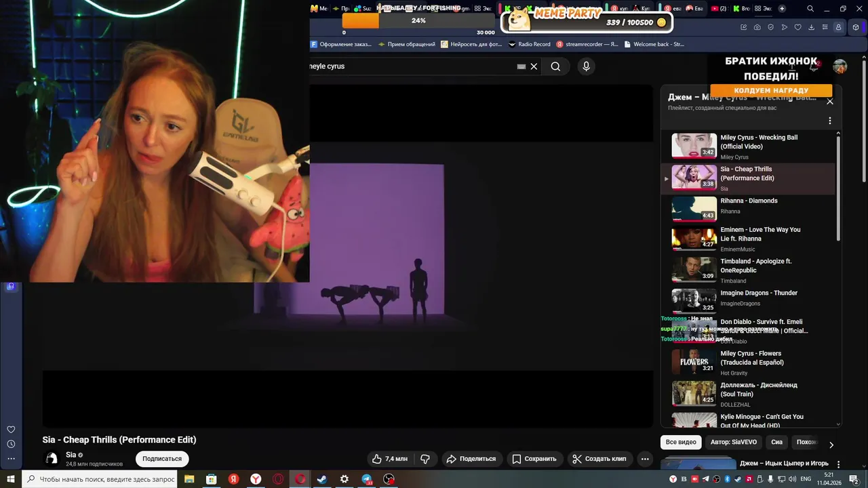Click the send/flow arrow icon in toolbar
Image resolution: width=868 pixels, height=488 pixels.
785,27
